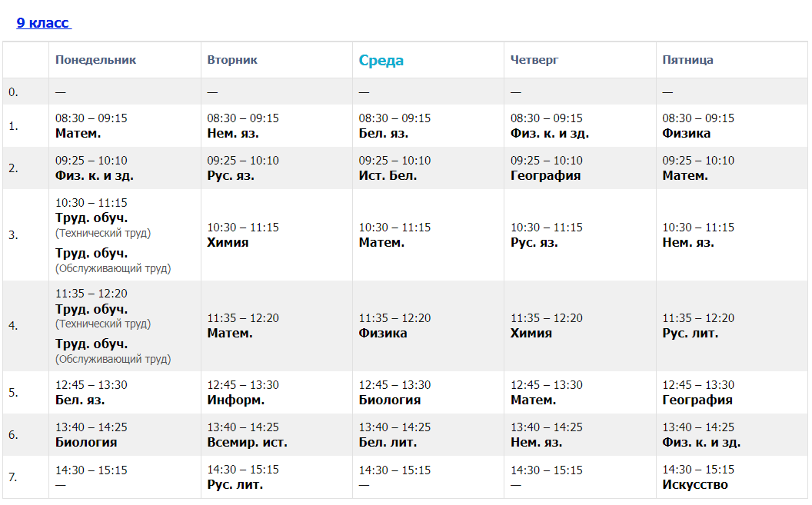Select the "Четверг" column header
The image size is (812, 505).
(534, 60)
